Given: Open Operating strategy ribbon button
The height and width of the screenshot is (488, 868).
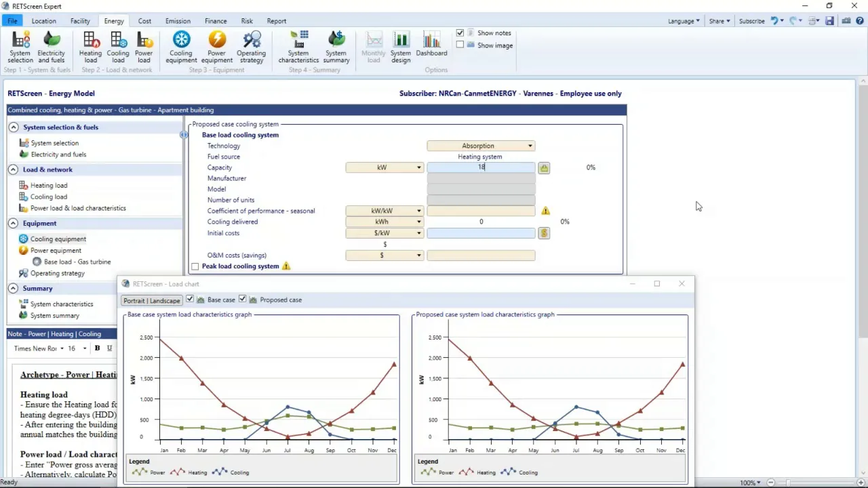Looking at the screenshot, I should 251,47.
